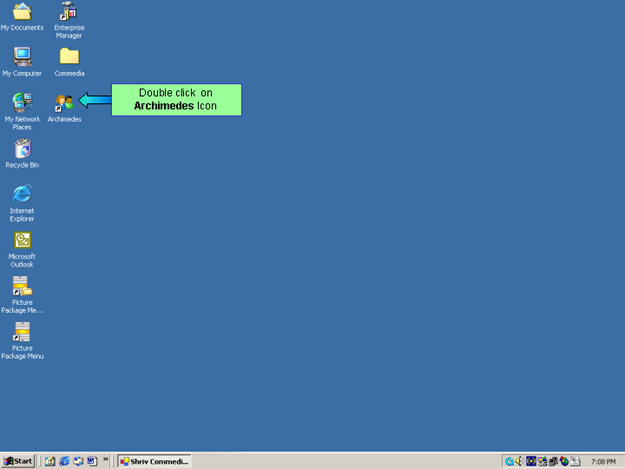
Task: Click the blue arrow pointing to Archimedes
Action: (x=94, y=100)
